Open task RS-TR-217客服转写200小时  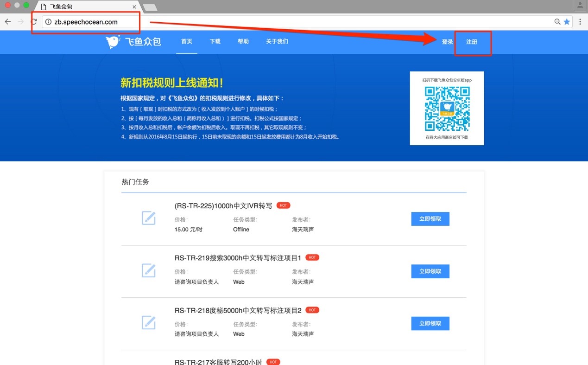pos(219,362)
